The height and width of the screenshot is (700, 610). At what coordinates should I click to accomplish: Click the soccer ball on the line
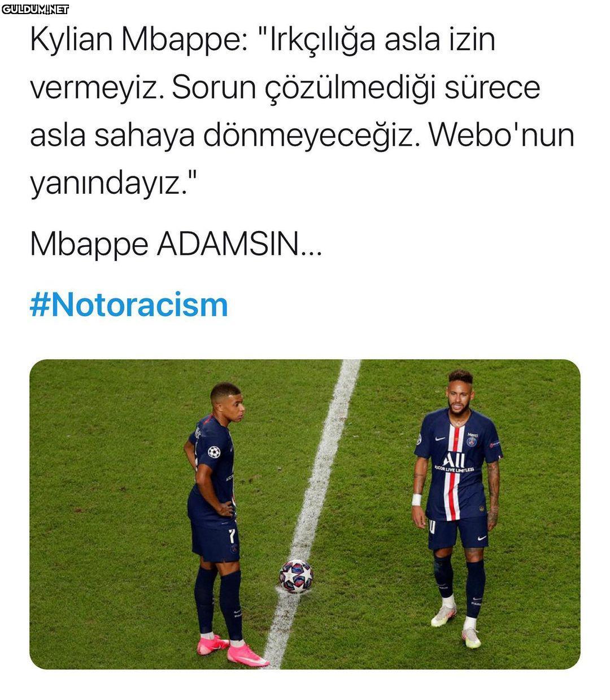[296, 576]
